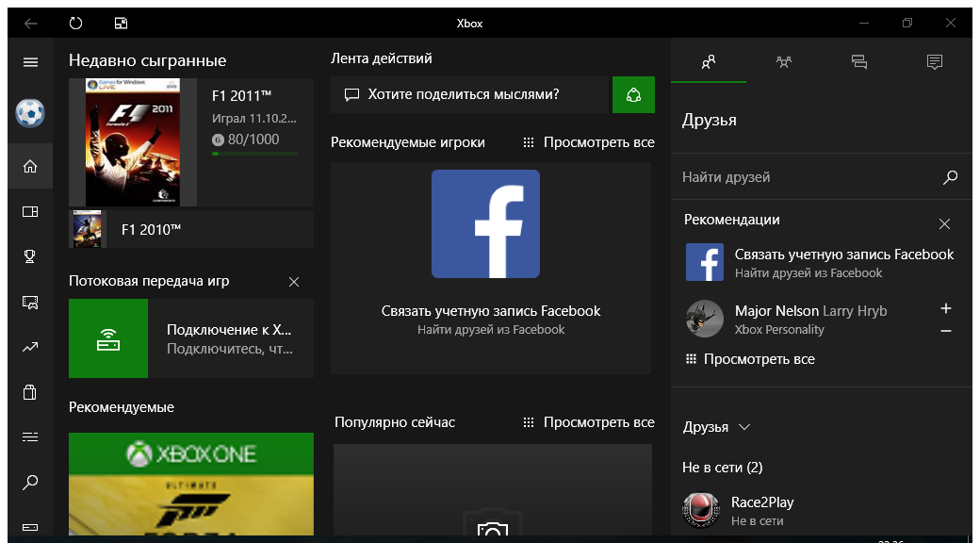Click Связать учетную запись Facebook in sidebar

click(844, 255)
